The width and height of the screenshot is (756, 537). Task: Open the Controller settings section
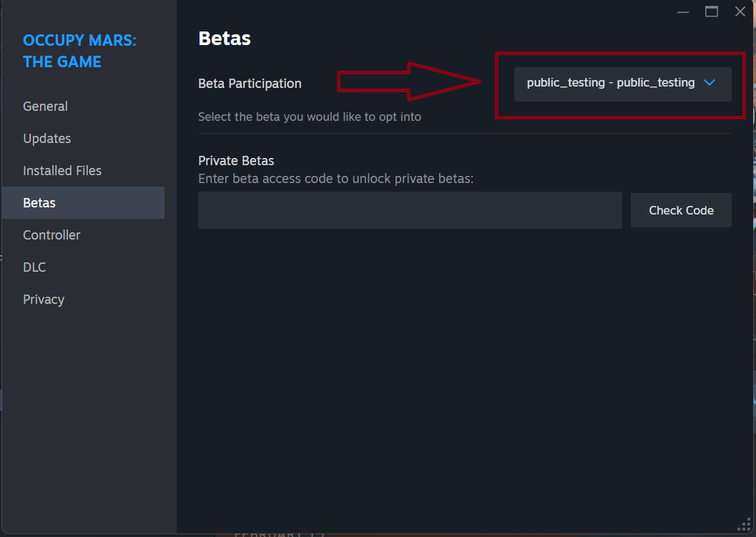tap(51, 235)
